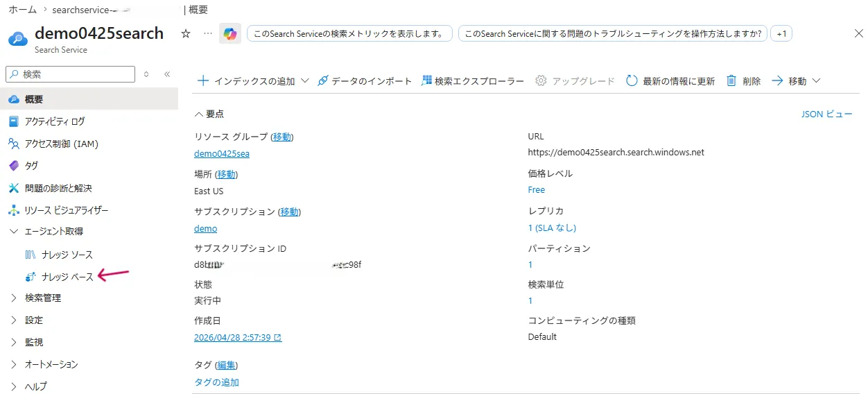Click the sort arrows beside sidebar search

coord(146,74)
